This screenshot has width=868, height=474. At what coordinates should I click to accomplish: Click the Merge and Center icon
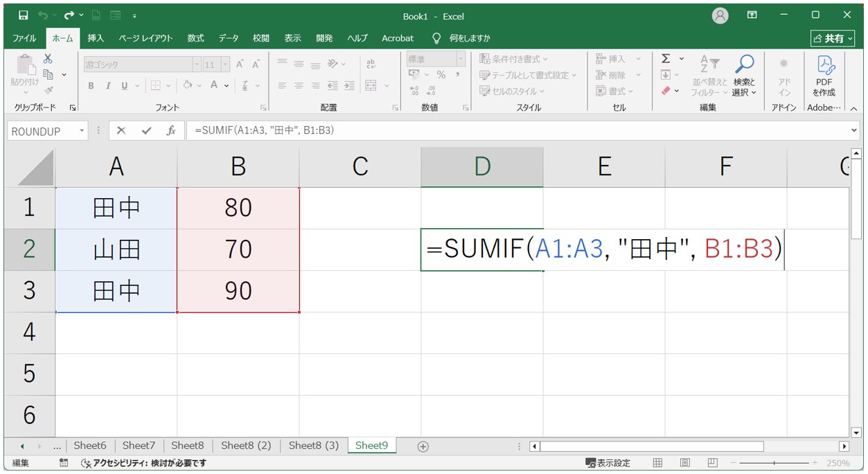point(371,85)
